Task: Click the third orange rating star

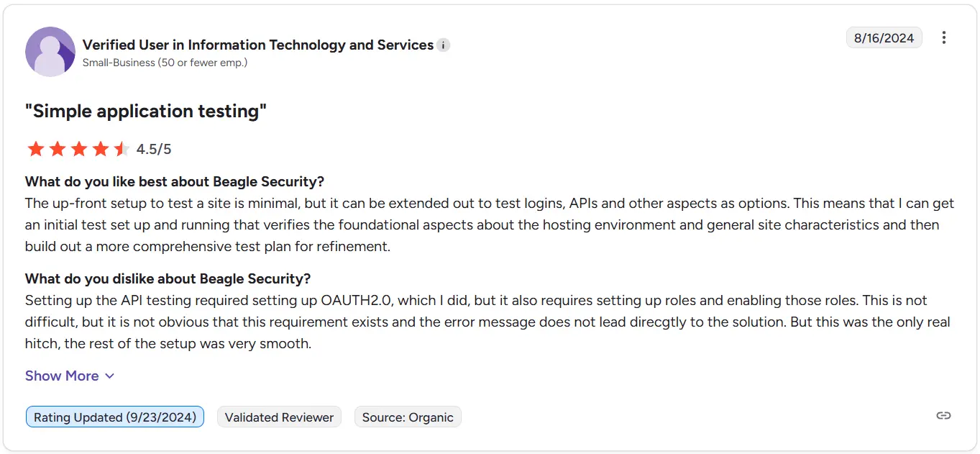Action: pyautogui.click(x=78, y=149)
